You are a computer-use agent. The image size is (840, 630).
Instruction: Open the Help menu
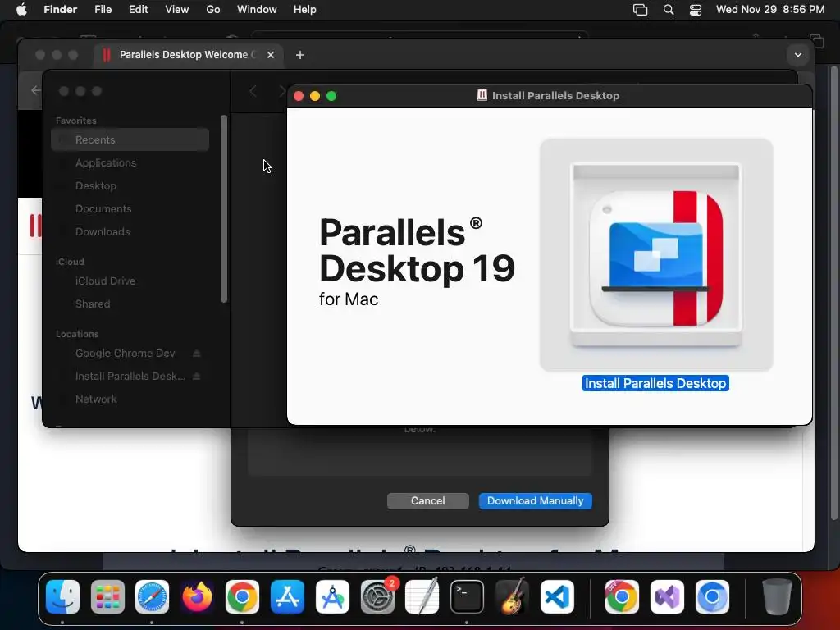click(305, 10)
